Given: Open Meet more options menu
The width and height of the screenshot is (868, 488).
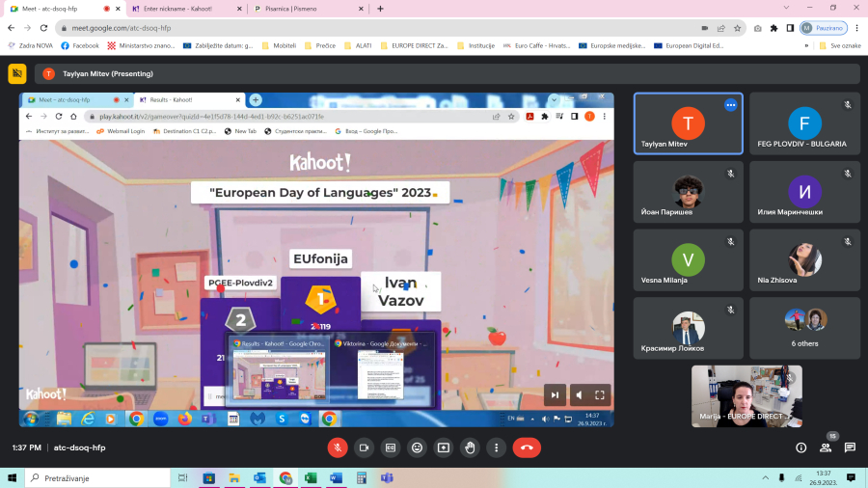Looking at the screenshot, I should click(x=497, y=447).
